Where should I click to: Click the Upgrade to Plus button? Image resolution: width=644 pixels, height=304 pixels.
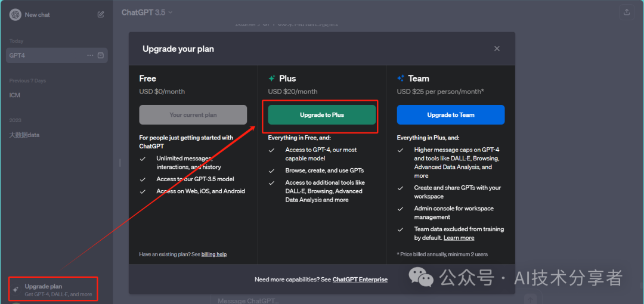point(322,115)
